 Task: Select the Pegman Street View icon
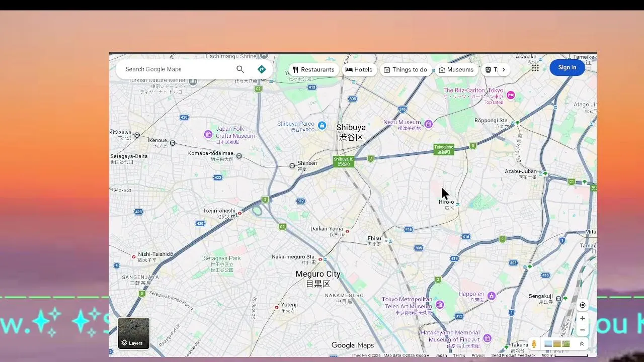(534, 344)
